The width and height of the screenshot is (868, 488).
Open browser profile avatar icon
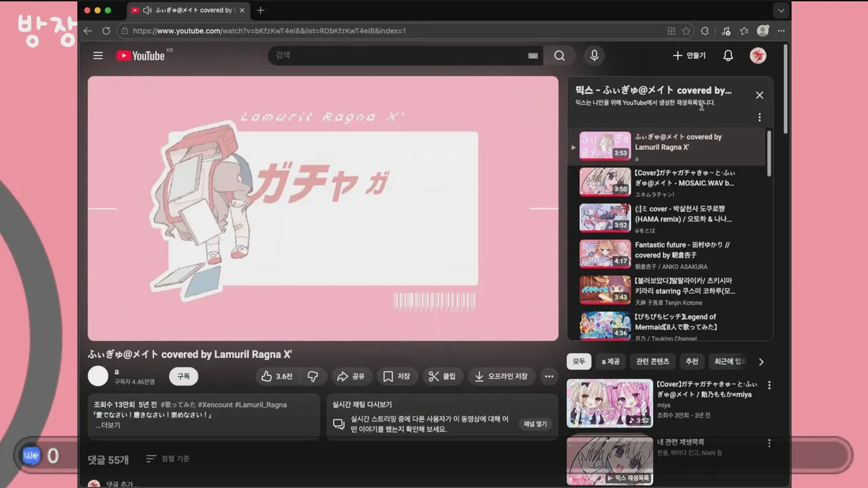763,30
